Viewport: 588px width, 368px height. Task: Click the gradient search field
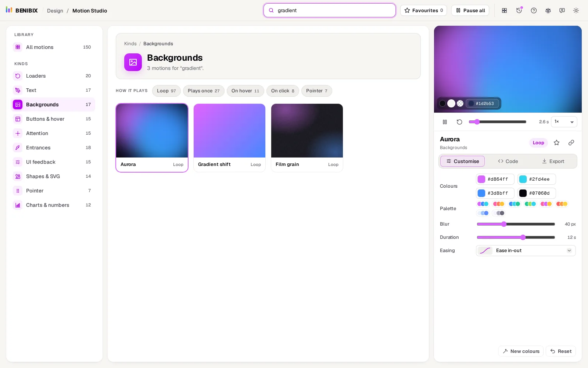[x=330, y=10]
